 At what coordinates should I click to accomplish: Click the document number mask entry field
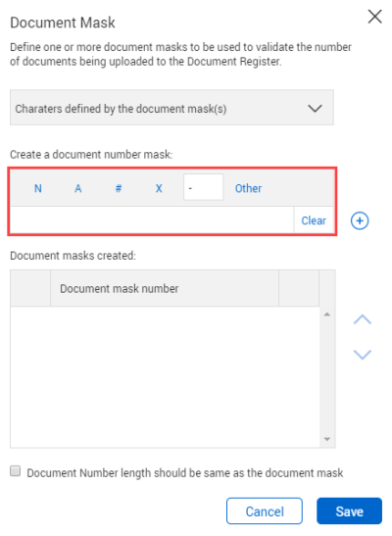tap(152, 220)
